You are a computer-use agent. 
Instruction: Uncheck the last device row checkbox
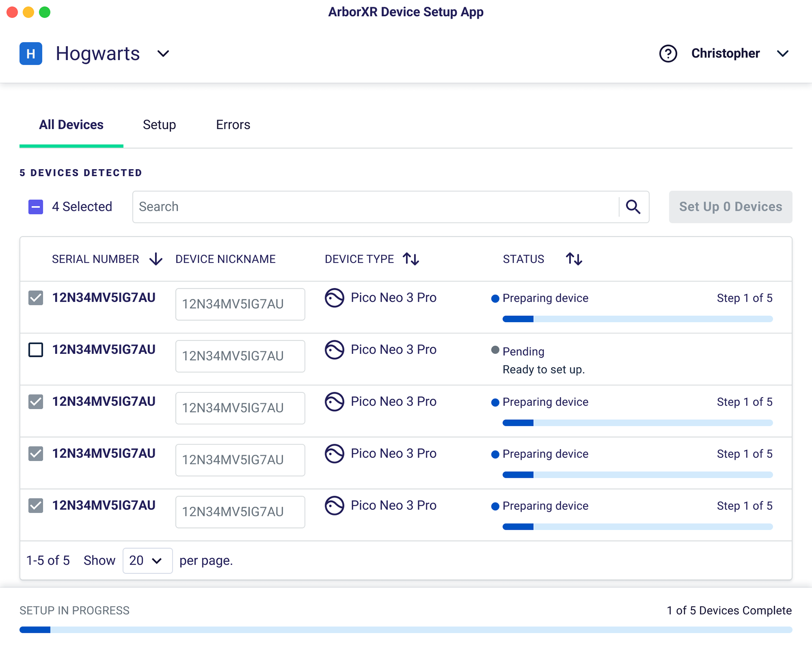coord(36,506)
